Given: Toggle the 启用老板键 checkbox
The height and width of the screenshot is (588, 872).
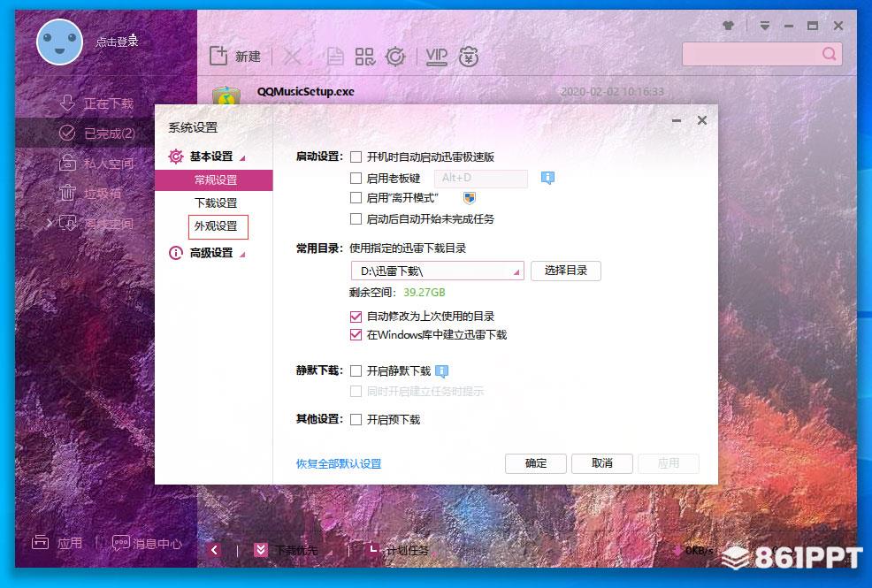Looking at the screenshot, I should [x=356, y=179].
